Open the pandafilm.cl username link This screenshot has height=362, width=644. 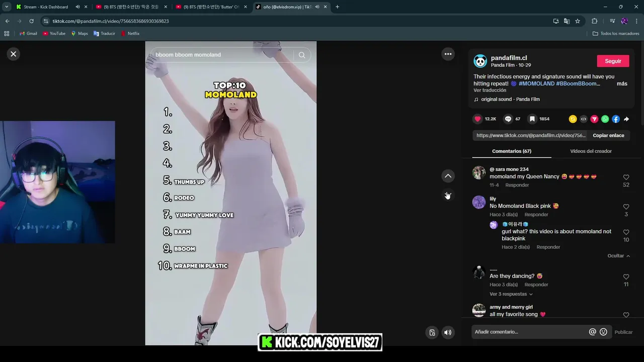[x=509, y=58]
